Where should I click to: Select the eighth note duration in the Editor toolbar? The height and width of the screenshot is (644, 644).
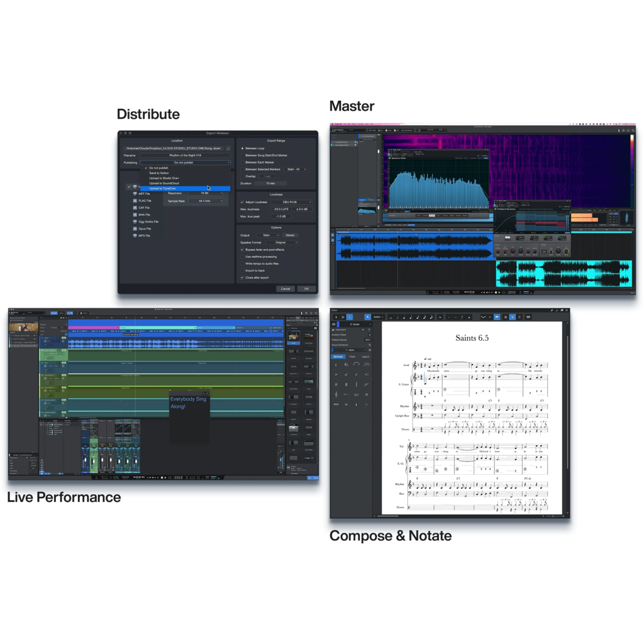click(411, 317)
